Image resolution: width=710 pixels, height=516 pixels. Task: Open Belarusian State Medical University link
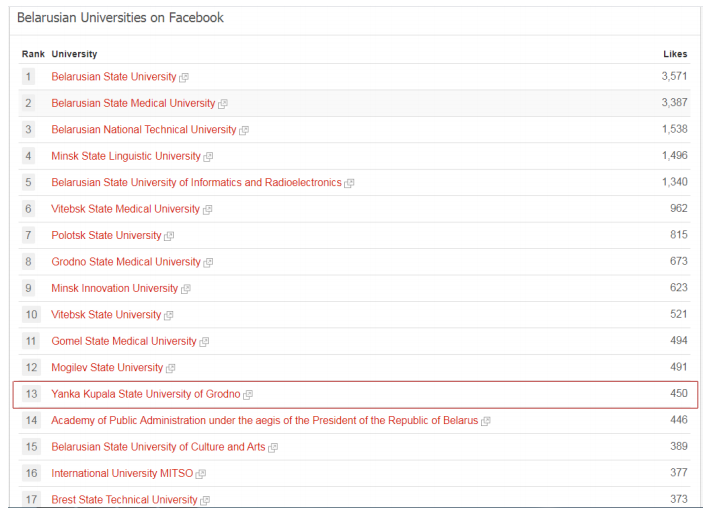pos(133,103)
